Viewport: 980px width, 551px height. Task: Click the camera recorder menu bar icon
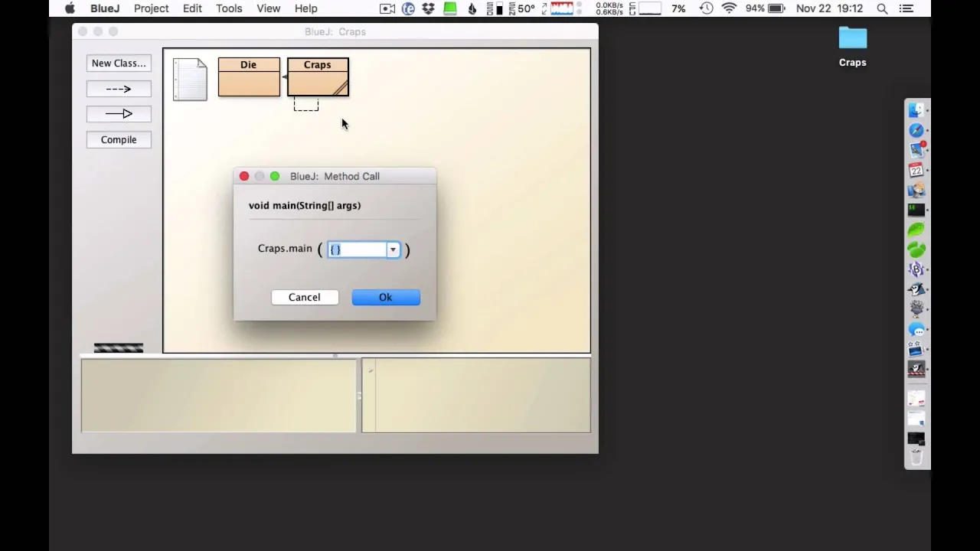[x=387, y=8]
